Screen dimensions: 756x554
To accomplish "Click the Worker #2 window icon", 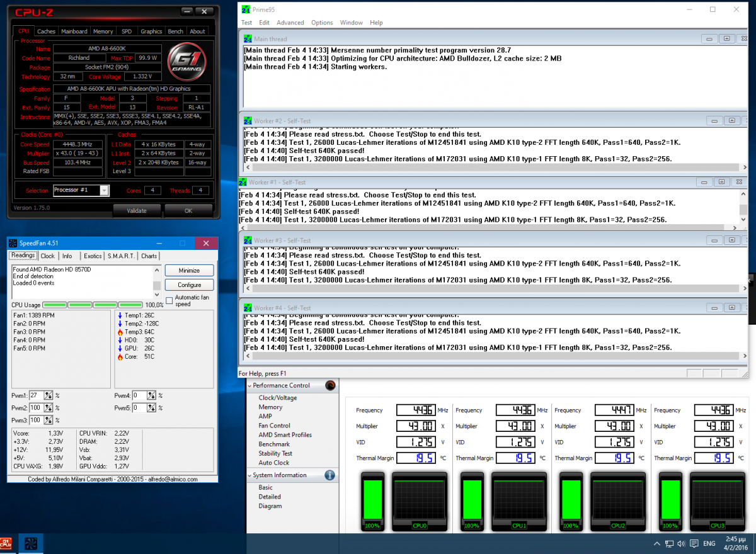I will (x=248, y=121).
